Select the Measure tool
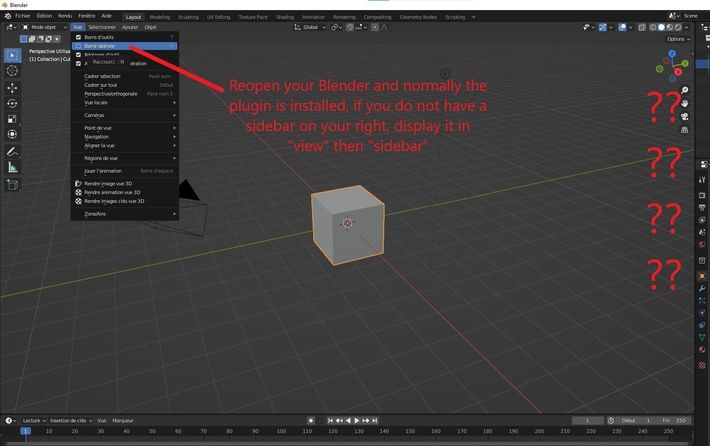710x446 pixels. coord(12,168)
